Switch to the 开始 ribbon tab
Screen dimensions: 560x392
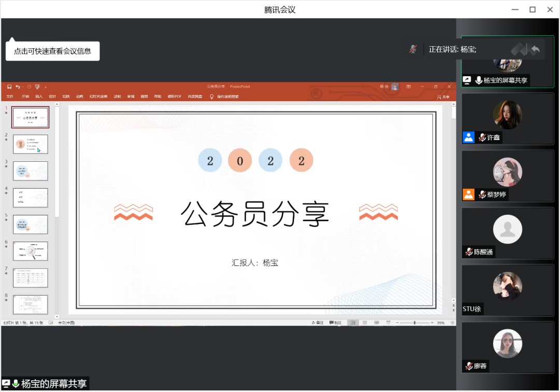25,96
